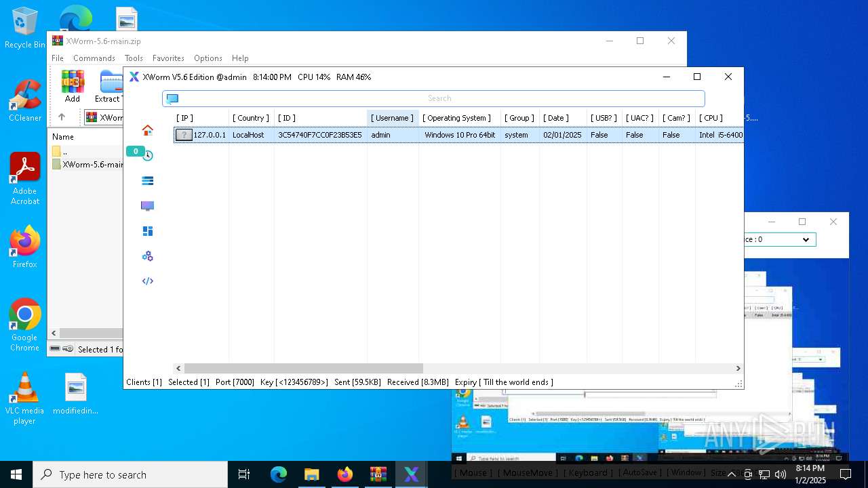
Task: Open VLC media player desktop shortcut
Action: pyautogui.click(x=24, y=399)
